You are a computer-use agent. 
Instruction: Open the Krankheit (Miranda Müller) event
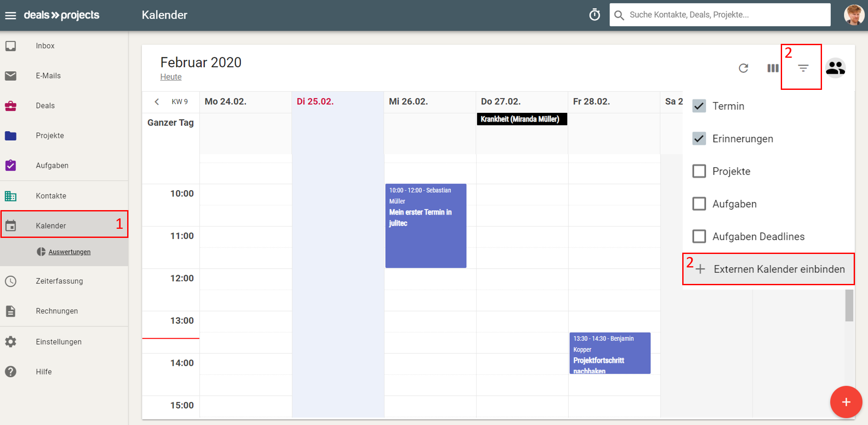[x=522, y=119]
